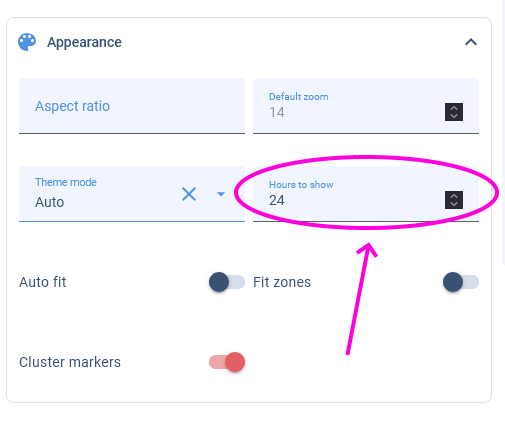The height and width of the screenshot is (426, 505).
Task: Focus the Aspect ratio field
Action: point(132,106)
